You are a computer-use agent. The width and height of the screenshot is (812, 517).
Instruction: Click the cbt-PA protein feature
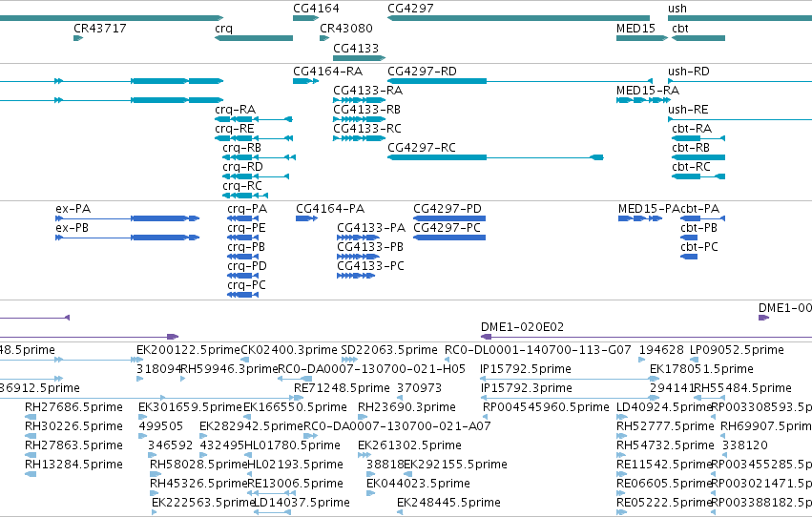[702, 218]
